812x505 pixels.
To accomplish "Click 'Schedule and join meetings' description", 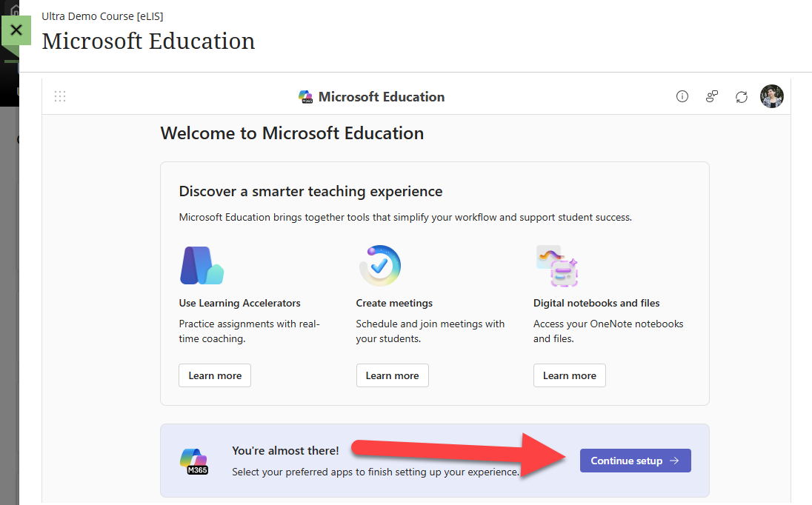I will [430, 331].
